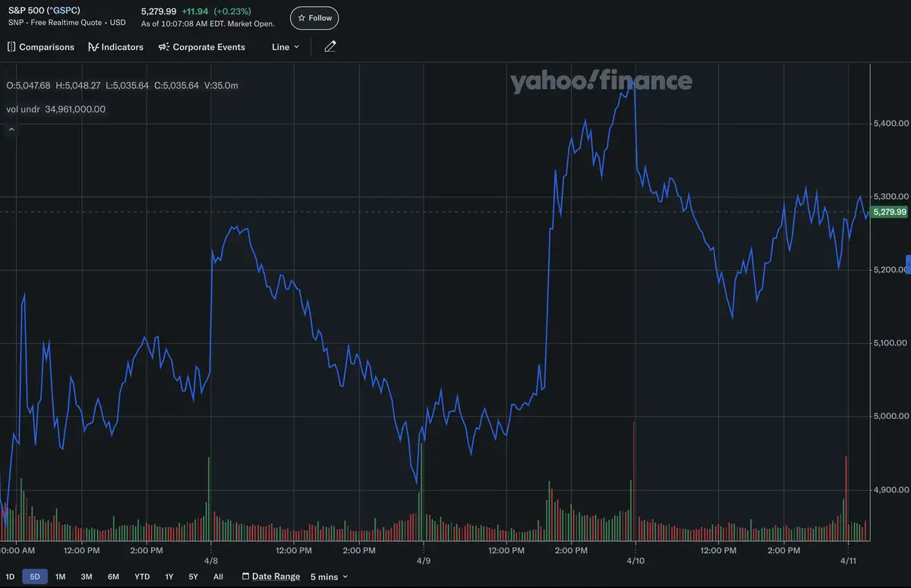Click the vol undr 34,961,000.00 label
This screenshot has width=911, height=588.
[x=55, y=109]
